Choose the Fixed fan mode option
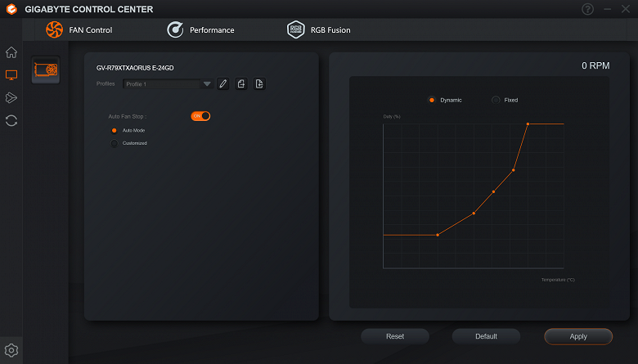 [496, 100]
